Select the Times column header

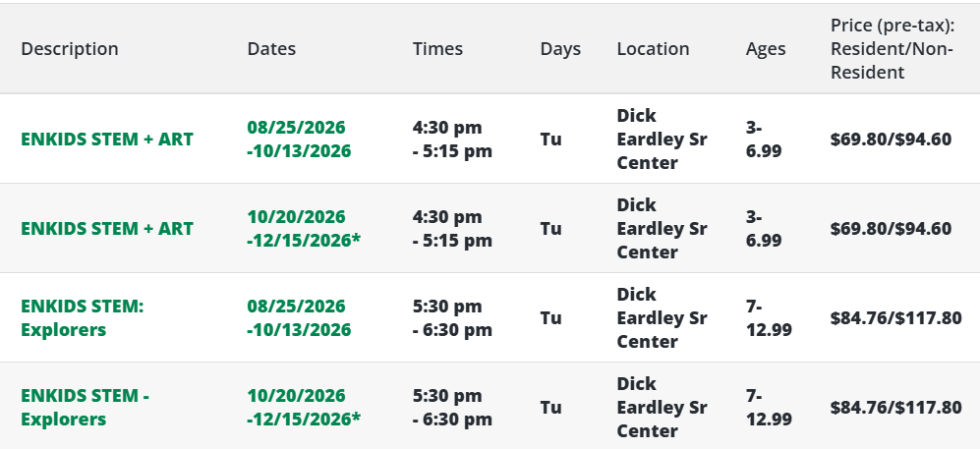437,49
